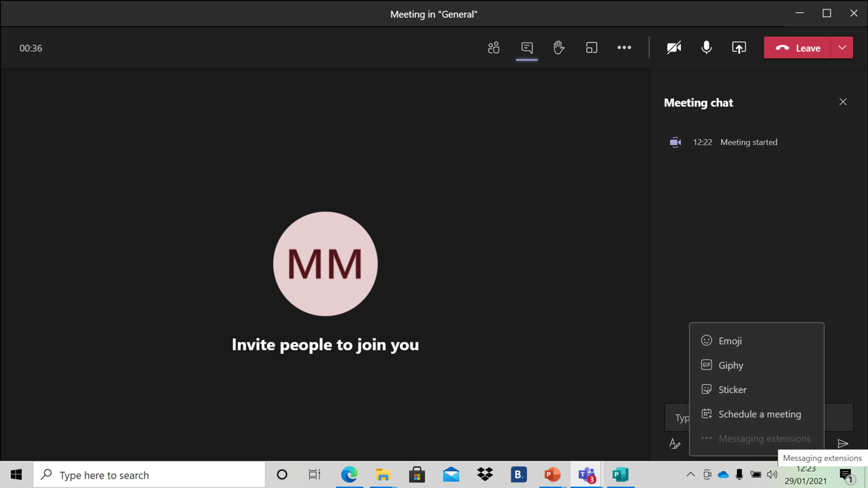Open Dropbox from taskbar
Screen dimensions: 868x488
485,474
